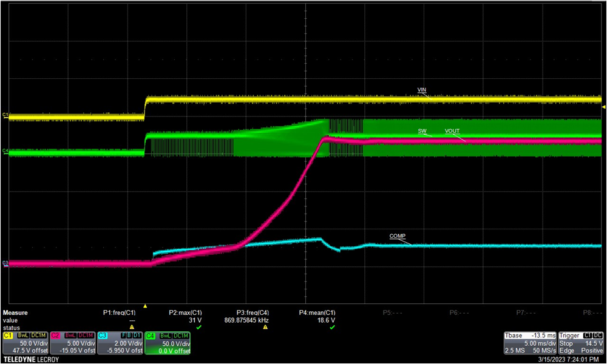
Task: Select the P2:max(C1) measurement
Action: 185,313
